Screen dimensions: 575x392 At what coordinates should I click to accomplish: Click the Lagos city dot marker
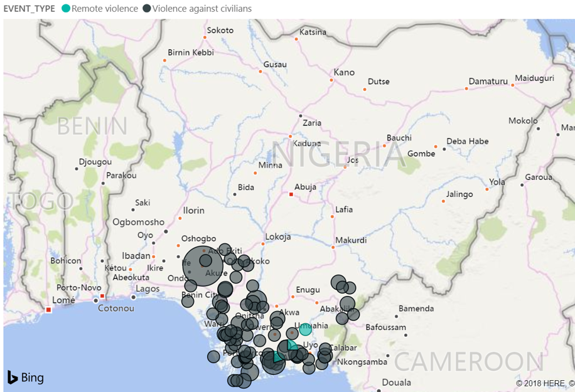coord(134,297)
